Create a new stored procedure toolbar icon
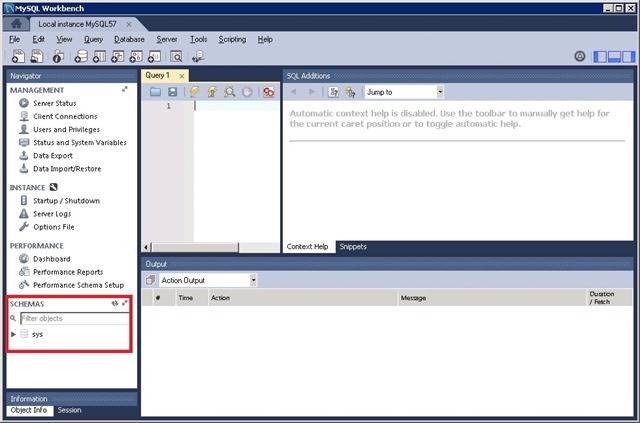The image size is (640, 423). tap(136, 56)
